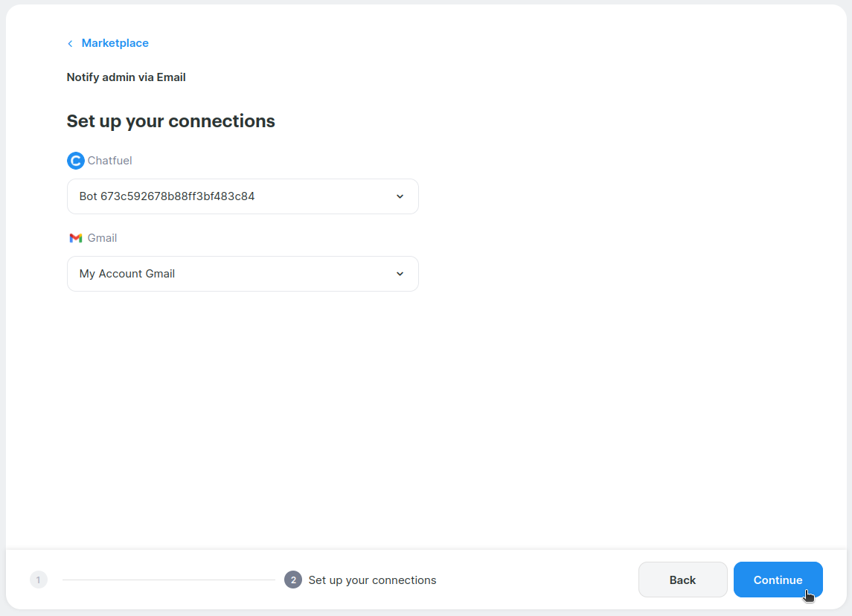Click the 'Notify admin via Email' title

coord(126,77)
